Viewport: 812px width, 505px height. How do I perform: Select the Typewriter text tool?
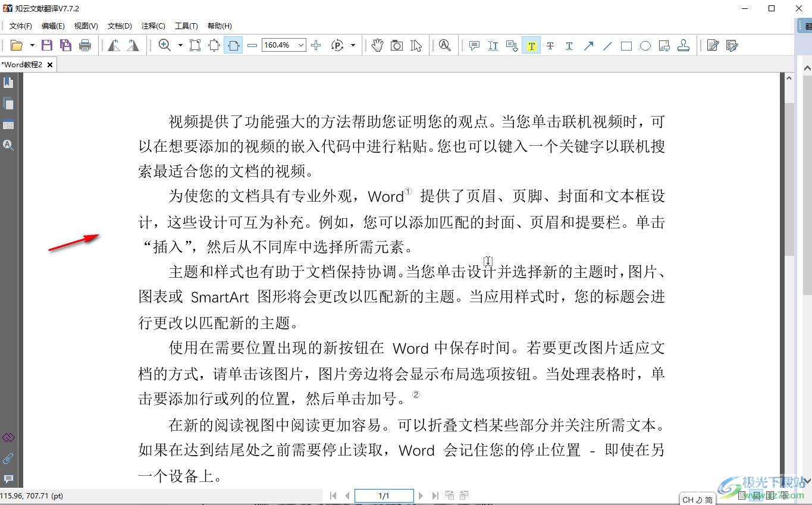point(493,45)
